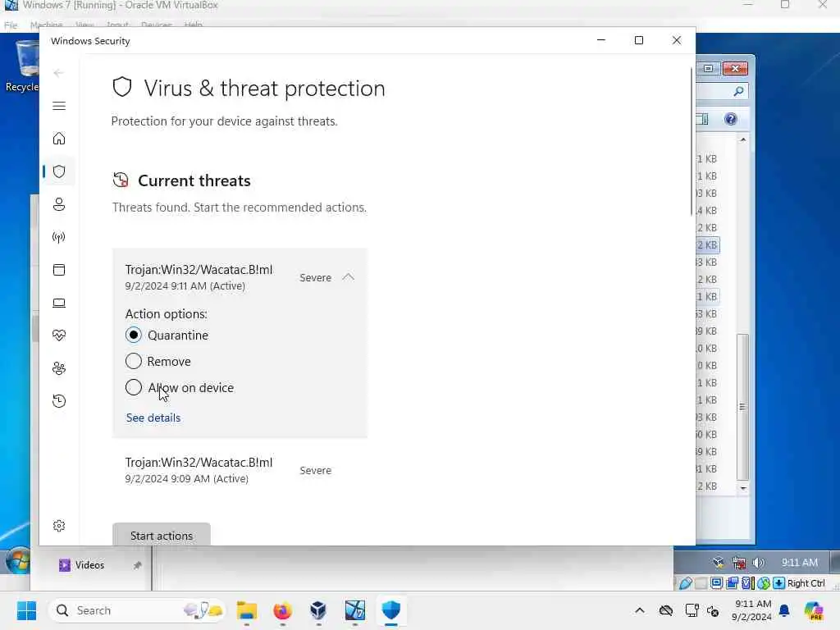Select the Remove radio option
The height and width of the screenshot is (630, 840).
click(x=134, y=361)
